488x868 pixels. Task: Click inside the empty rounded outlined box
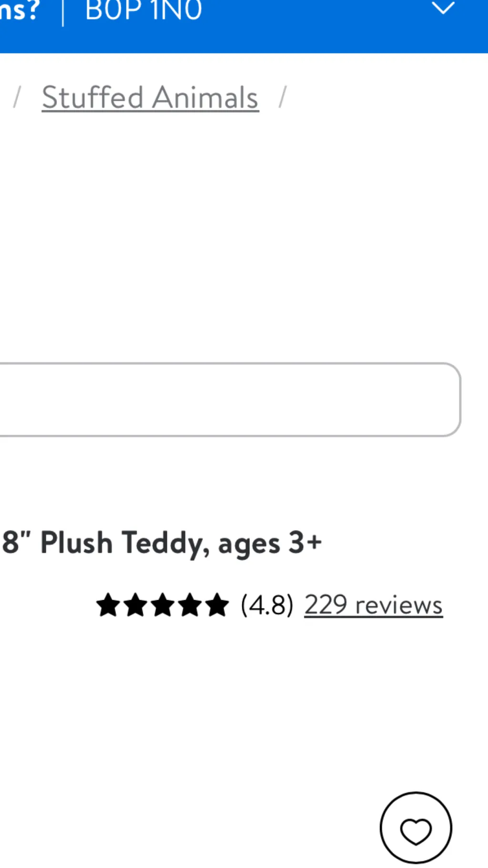(x=229, y=400)
